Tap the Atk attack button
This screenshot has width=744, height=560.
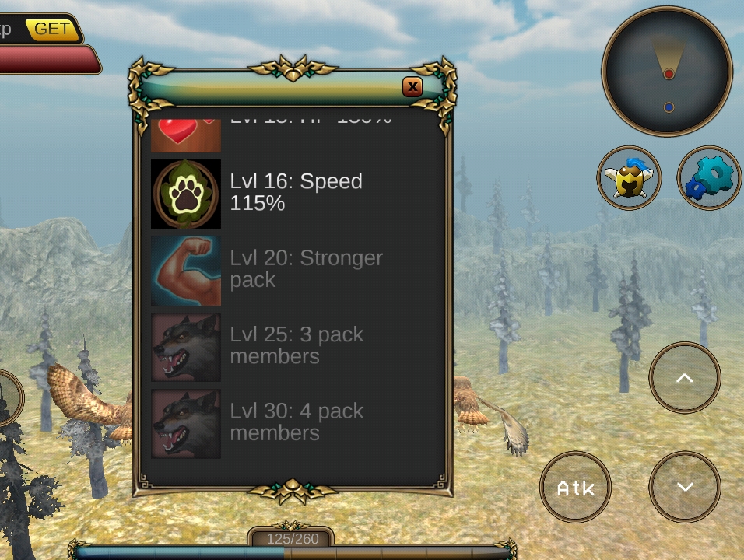(576, 487)
